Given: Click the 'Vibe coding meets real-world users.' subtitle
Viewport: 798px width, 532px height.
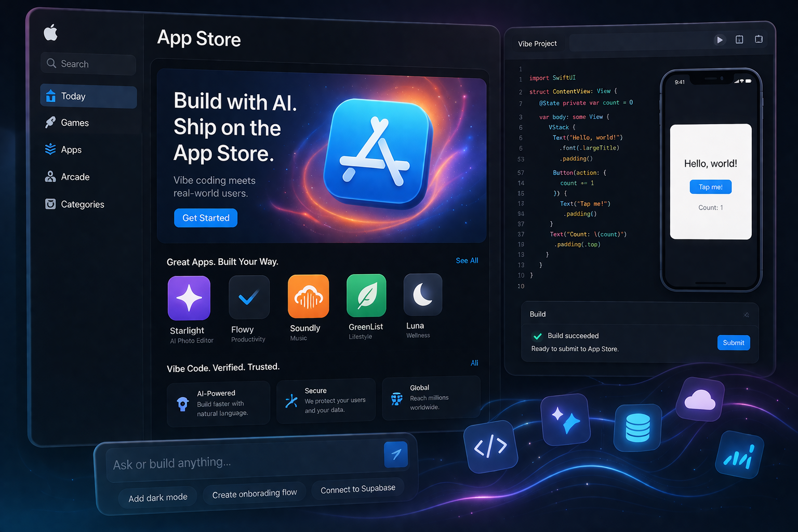Looking at the screenshot, I should click(214, 187).
